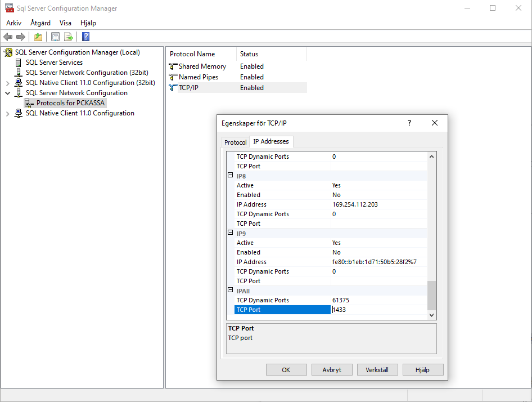Open the Åtgärd menu

point(40,23)
